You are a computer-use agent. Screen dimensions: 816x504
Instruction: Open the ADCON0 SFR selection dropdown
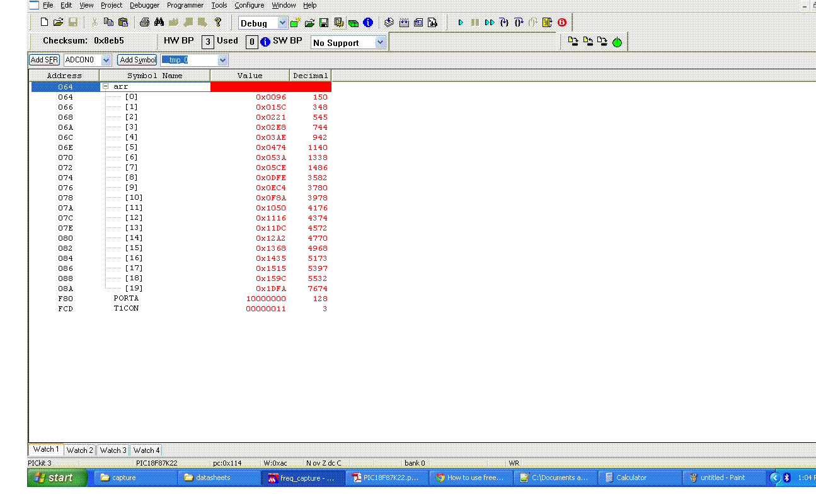pyautogui.click(x=105, y=60)
